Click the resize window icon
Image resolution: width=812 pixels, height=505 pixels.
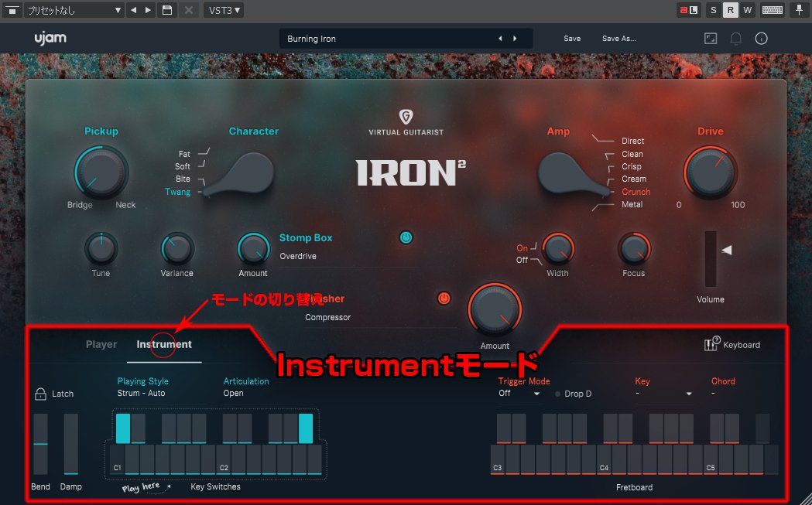point(711,39)
